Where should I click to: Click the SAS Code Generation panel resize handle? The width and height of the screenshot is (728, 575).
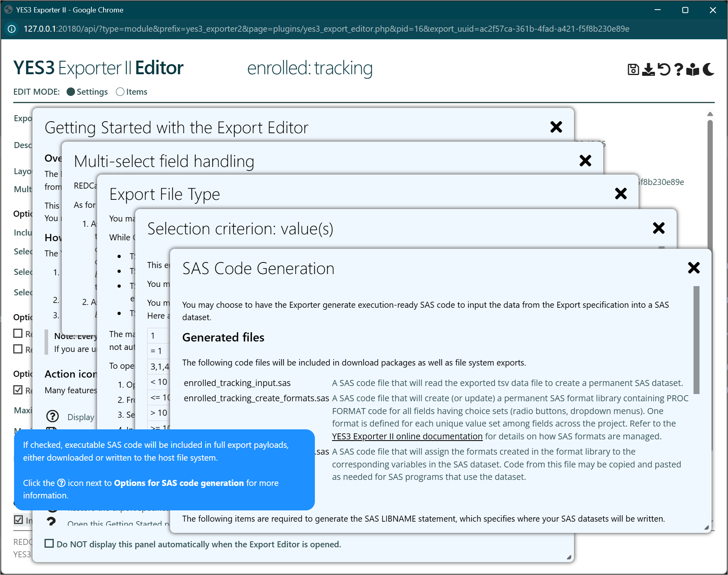click(706, 528)
